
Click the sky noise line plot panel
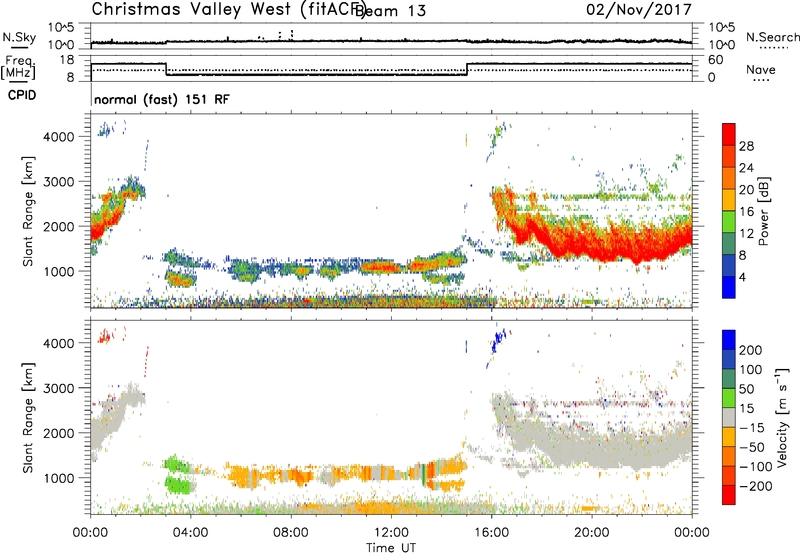391,36
